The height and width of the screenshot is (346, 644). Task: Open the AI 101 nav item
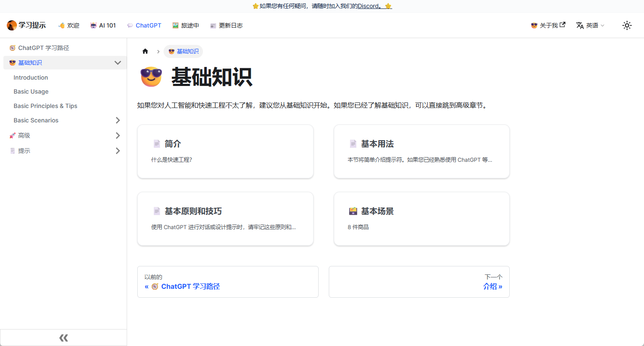tap(103, 25)
